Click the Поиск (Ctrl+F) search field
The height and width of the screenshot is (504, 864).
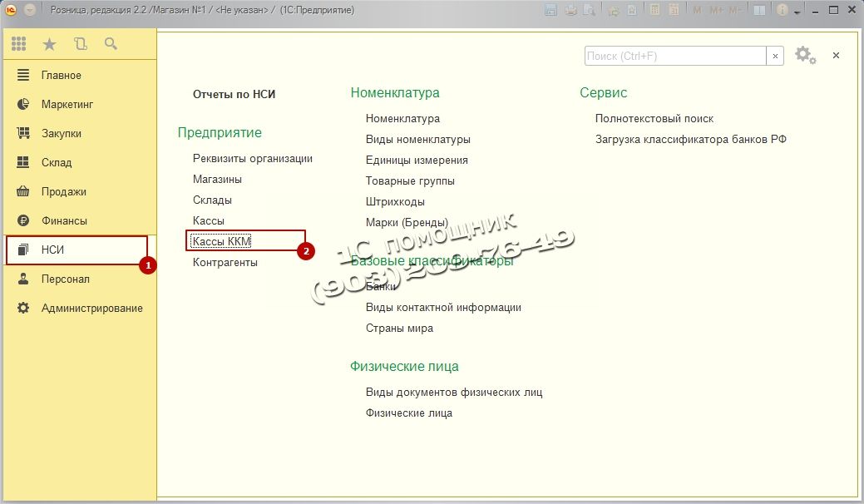[674, 56]
